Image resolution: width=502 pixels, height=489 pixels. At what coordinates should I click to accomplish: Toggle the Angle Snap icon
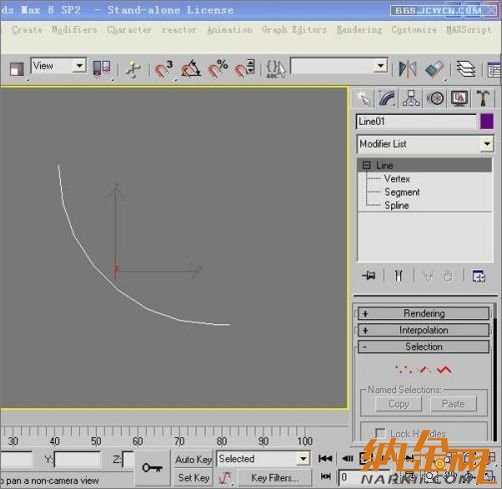pyautogui.click(x=190, y=69)
